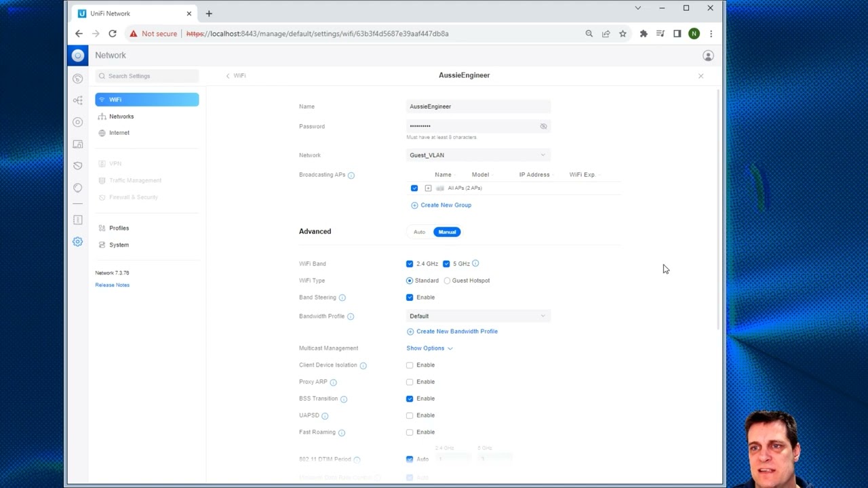Expand the All APs group row
Image resolution: width=868 pixels, height=488 pixels.
428,188
